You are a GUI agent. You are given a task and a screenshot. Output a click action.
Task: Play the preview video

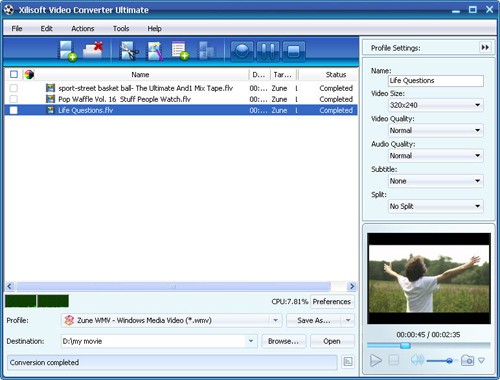click(376, 360)
